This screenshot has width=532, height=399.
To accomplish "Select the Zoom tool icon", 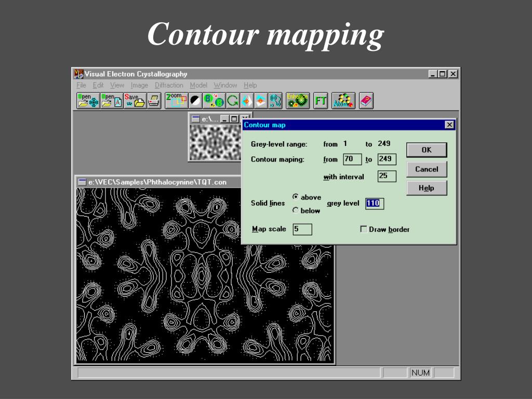I will (176, 101).
